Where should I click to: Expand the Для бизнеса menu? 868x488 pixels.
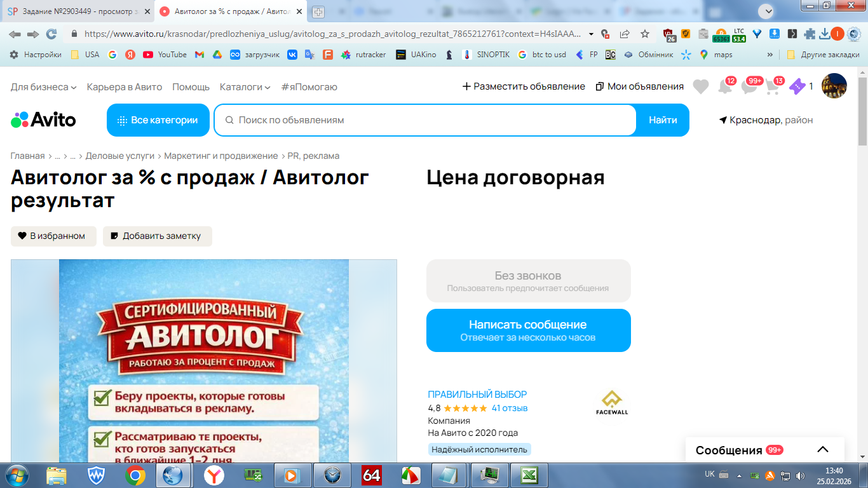43,86
